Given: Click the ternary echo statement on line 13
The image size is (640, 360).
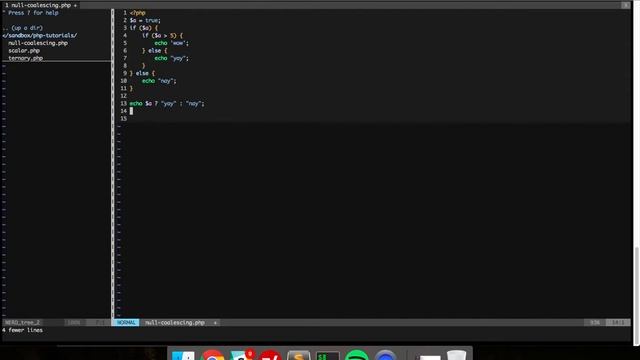Looking at the screenshot, I should coord(167,104).
